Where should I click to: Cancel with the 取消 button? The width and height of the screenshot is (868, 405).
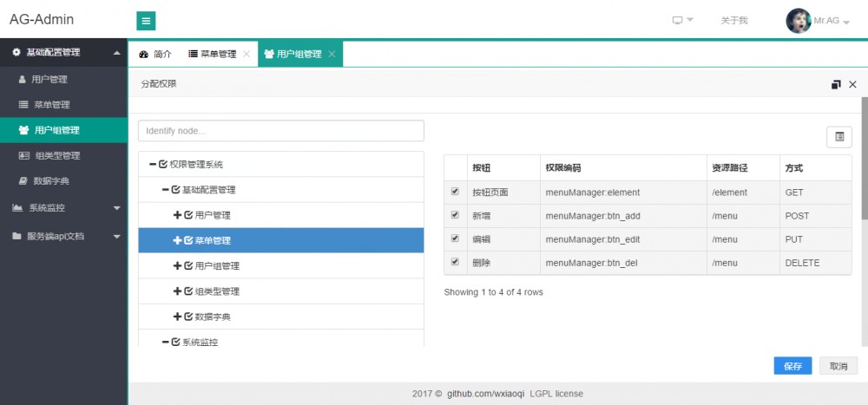pos(838,366)
